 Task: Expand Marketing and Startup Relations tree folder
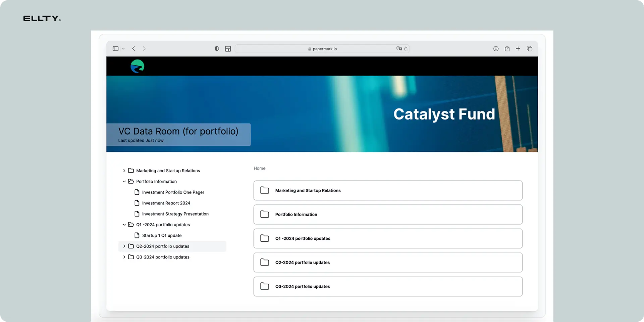pos(124,171)
